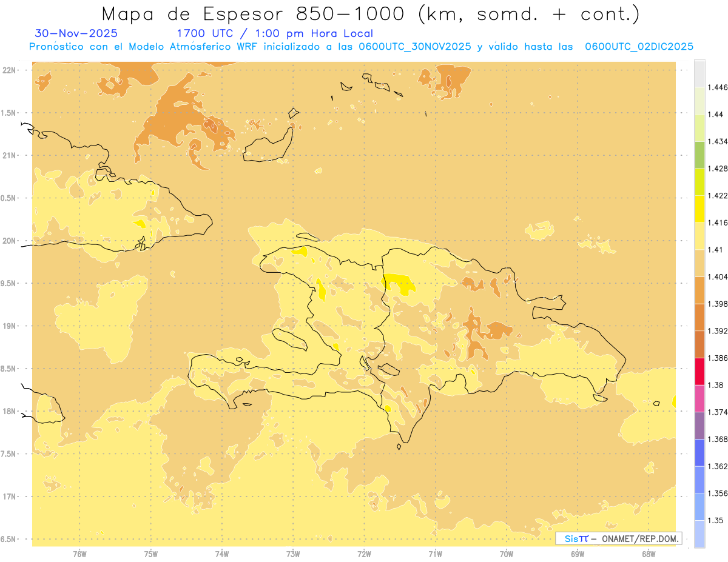Screen dimensions: 728x562
Task: Click the legend value '1.41'
Action: point(716,250)
